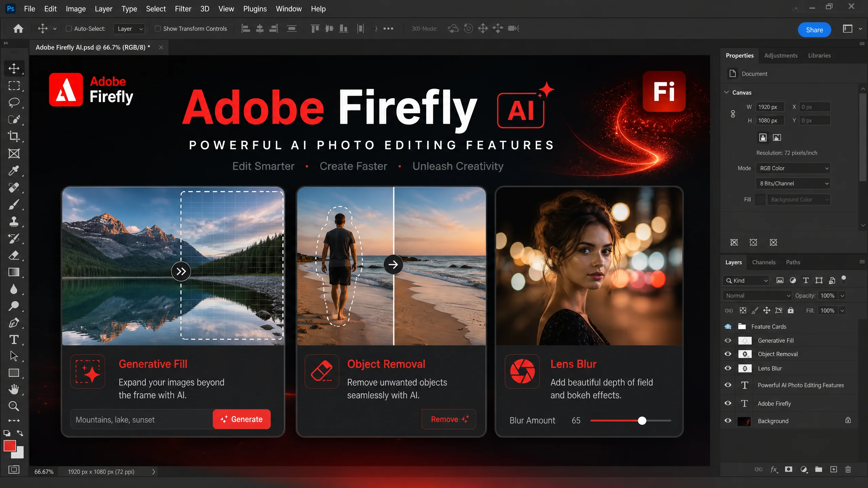The width and height of the screenshot is (868, 488).
Task: Select the Clone Stamp tool
Action: (x=14, y=222)
